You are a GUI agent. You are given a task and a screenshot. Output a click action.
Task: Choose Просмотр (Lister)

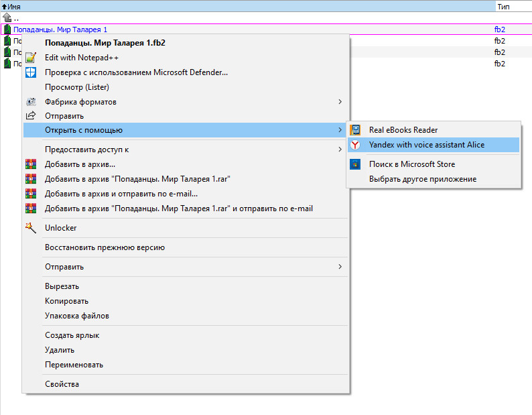pos(186,87)
